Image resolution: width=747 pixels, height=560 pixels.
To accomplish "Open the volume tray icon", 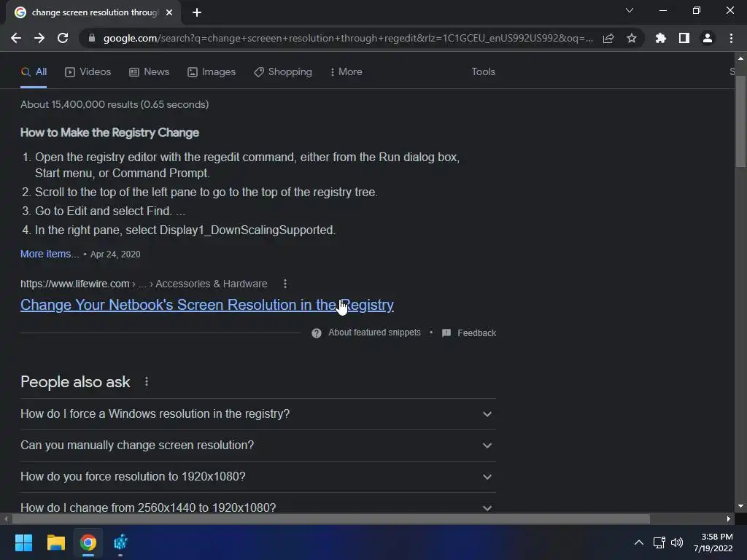I will (676, 542).
